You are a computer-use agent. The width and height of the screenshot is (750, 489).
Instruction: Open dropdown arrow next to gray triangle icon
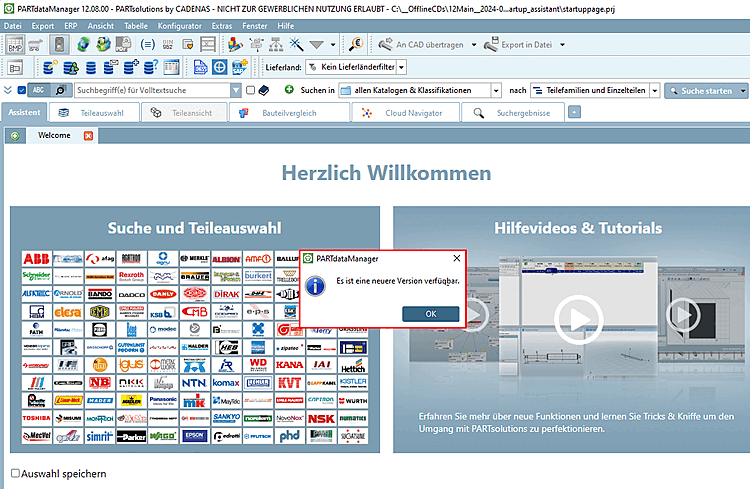click(x=333, y=44)
